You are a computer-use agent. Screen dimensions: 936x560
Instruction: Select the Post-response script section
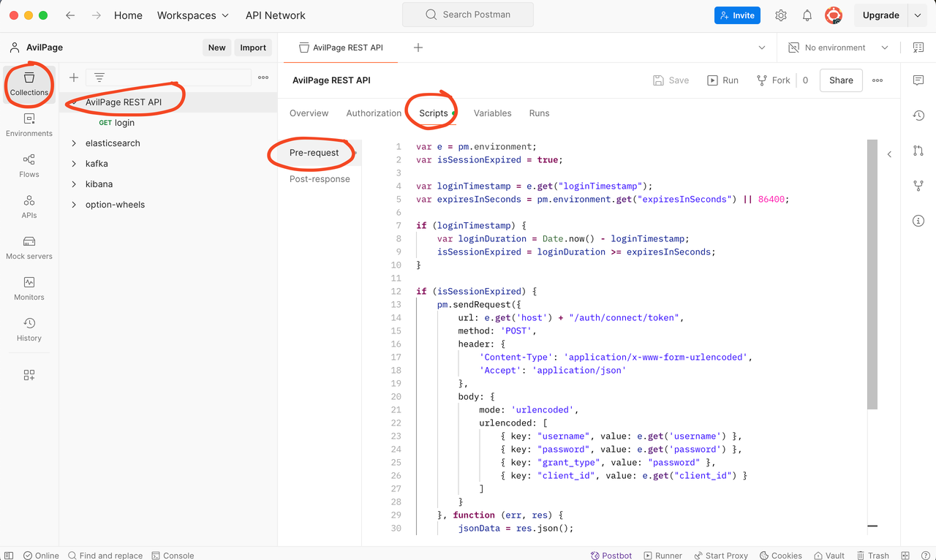(x=320, y=179)
